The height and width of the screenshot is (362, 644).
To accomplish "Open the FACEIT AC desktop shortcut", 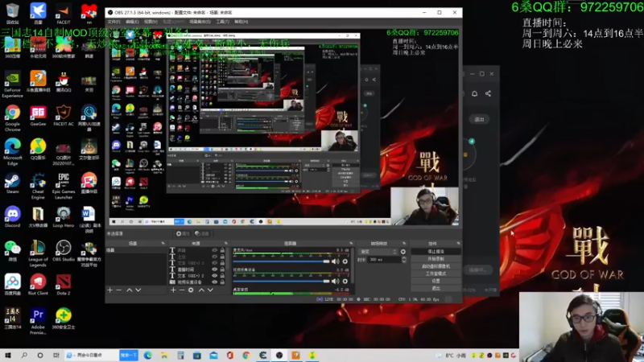I will pos(64,115).
